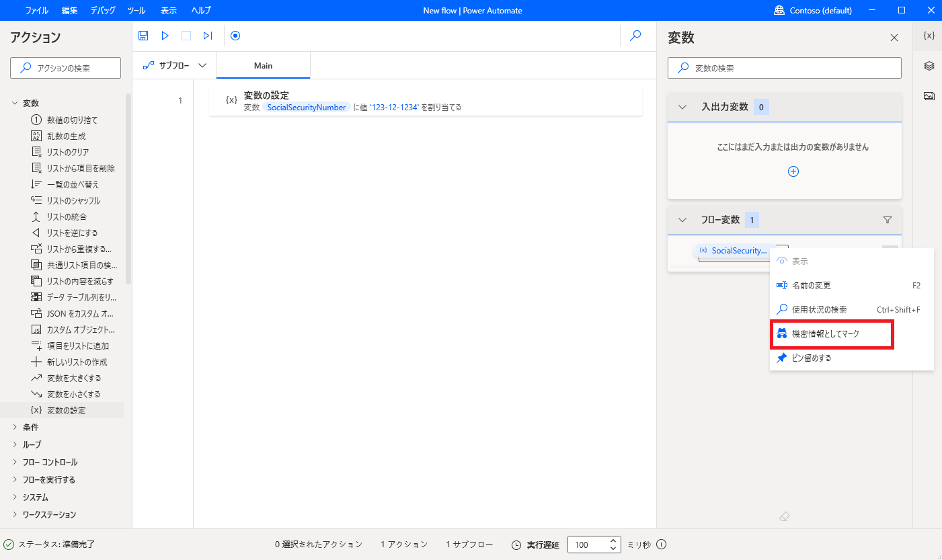This screenshot has height=560, width=942.
Task: Open the 編集 menu
Action: [69, 10]
